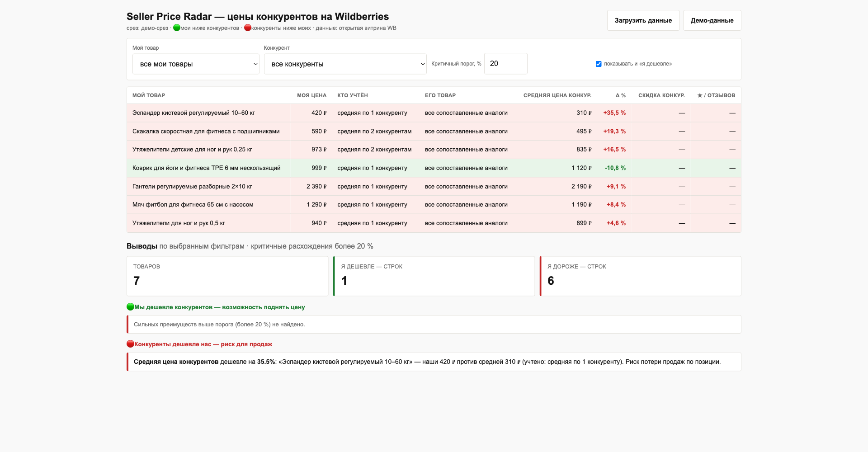This screenshot has height=452, width=868.
Task: Click the 1 120 ₽ competitor average price
Action: pos(581,168)
